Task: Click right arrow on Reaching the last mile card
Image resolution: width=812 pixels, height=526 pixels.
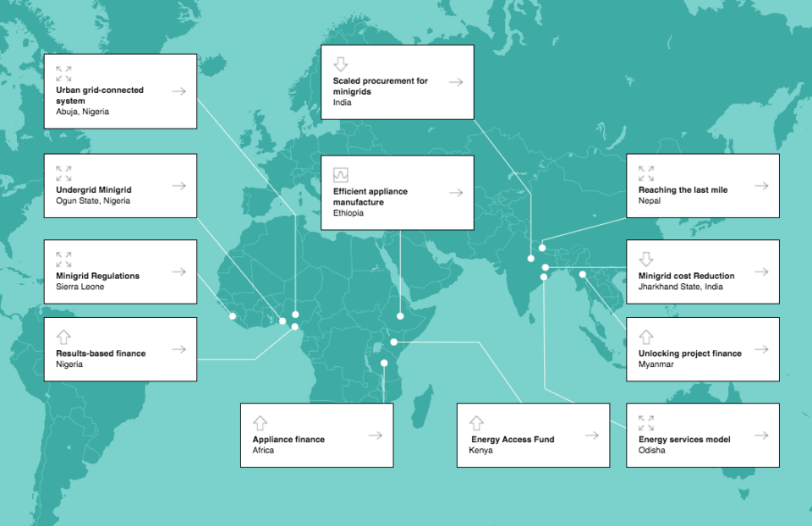Action: pos(761,185)
